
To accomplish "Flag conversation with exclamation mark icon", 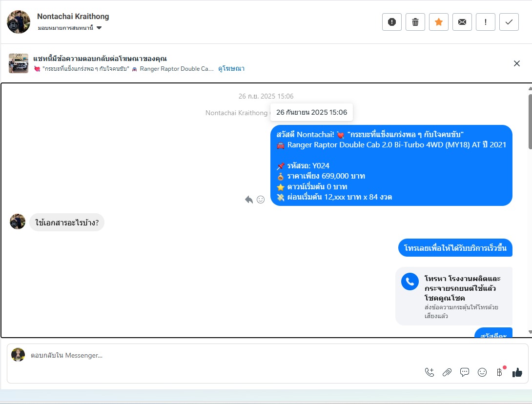I will point(486,22).
